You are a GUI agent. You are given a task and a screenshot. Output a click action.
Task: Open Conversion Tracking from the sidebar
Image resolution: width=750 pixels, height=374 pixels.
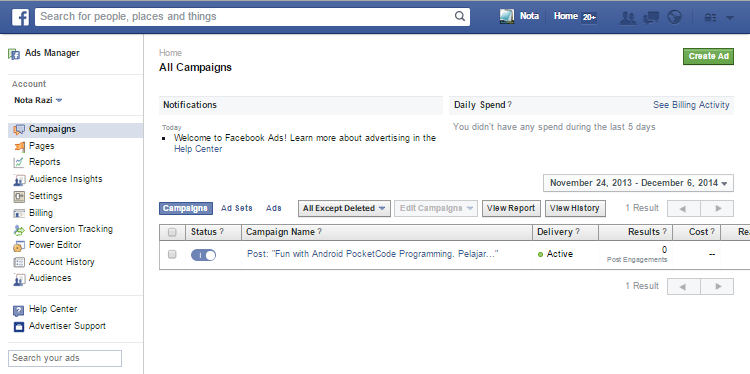(71, 229)
